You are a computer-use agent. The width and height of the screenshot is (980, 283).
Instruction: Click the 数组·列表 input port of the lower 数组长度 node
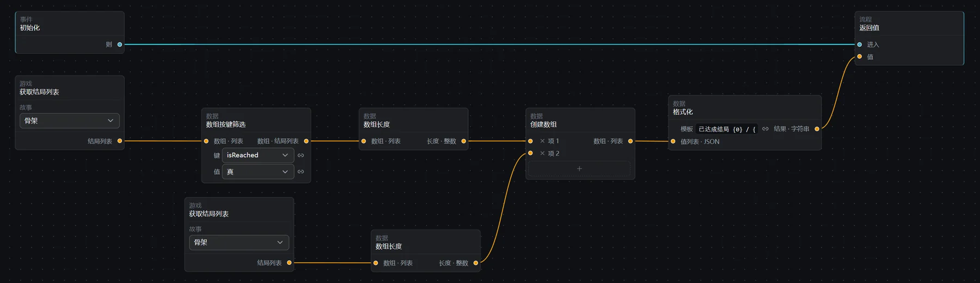pos(376,263)
